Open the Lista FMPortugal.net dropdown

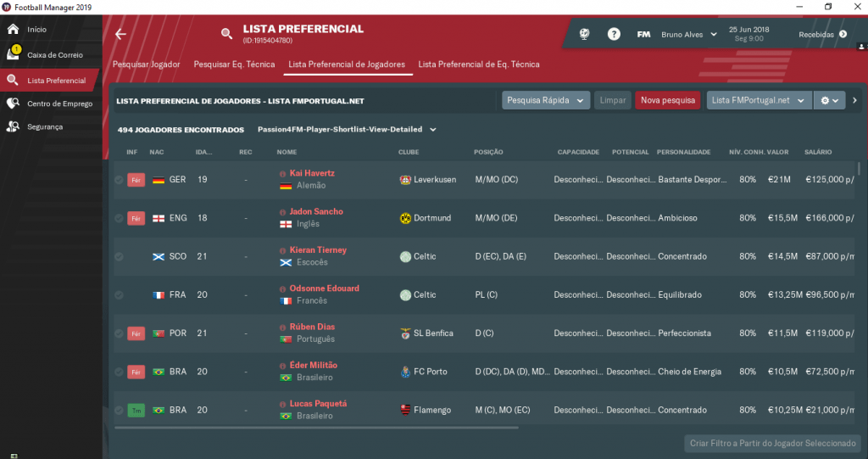pos(759,100)
